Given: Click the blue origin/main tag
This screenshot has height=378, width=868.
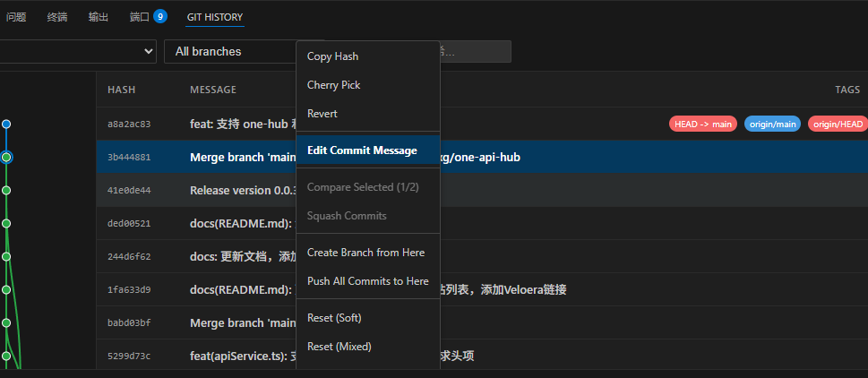Looking at the screenshot, I should (x=772, y=124).
